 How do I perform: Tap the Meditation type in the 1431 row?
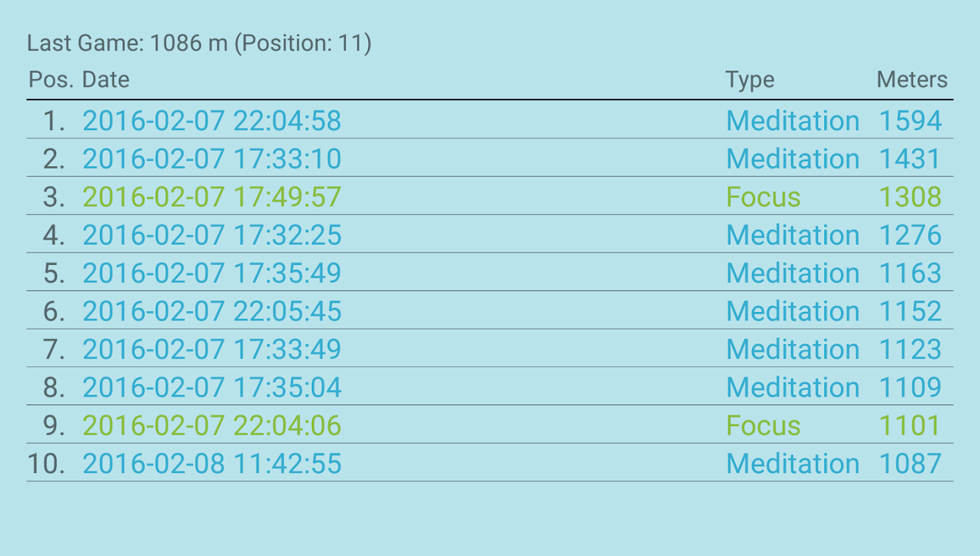coord(792,159)
